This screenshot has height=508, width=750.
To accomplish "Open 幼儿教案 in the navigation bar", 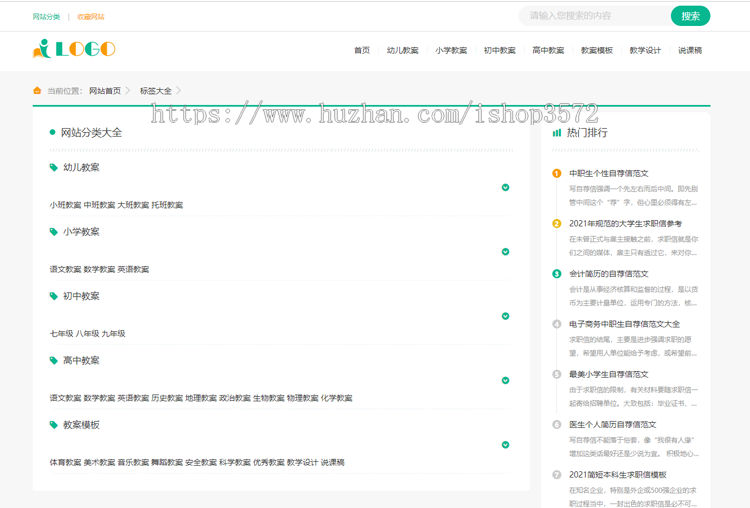I will [403, 50].
